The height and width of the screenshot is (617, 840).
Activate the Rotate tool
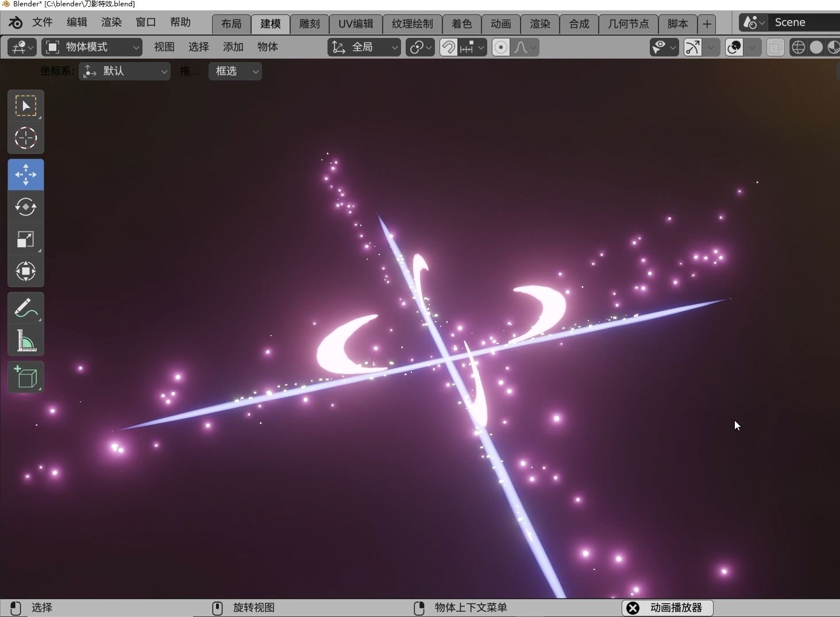(x=26, y=207)
